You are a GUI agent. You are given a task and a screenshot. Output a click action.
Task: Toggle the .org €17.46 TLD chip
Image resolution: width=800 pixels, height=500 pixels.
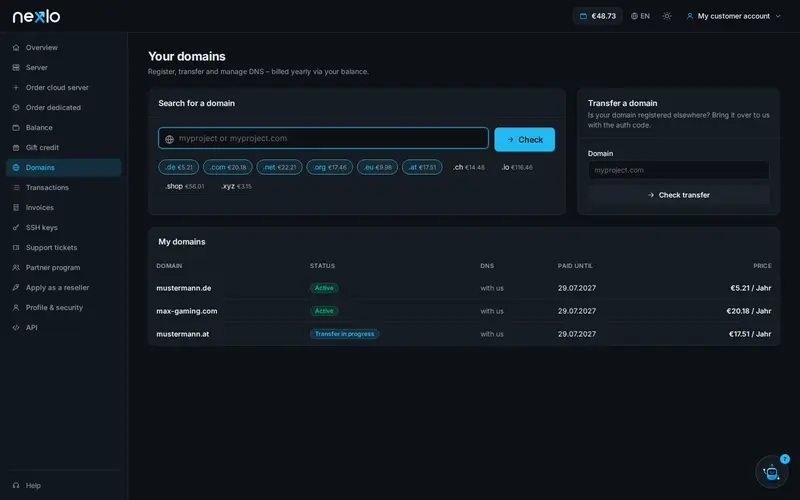(330, 167)
